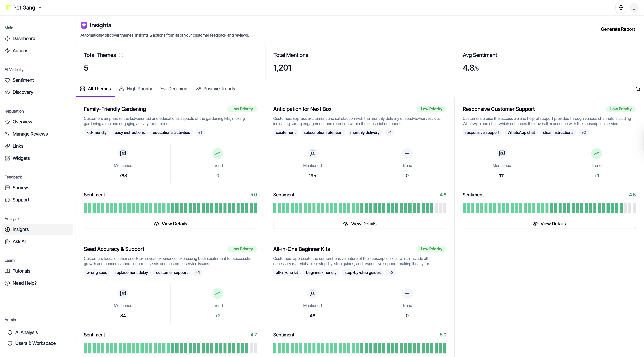Expand +2 tags on All-in-One Beginner Kits
This screenshot has width=644, height=357.
click(x=391, y=272)
